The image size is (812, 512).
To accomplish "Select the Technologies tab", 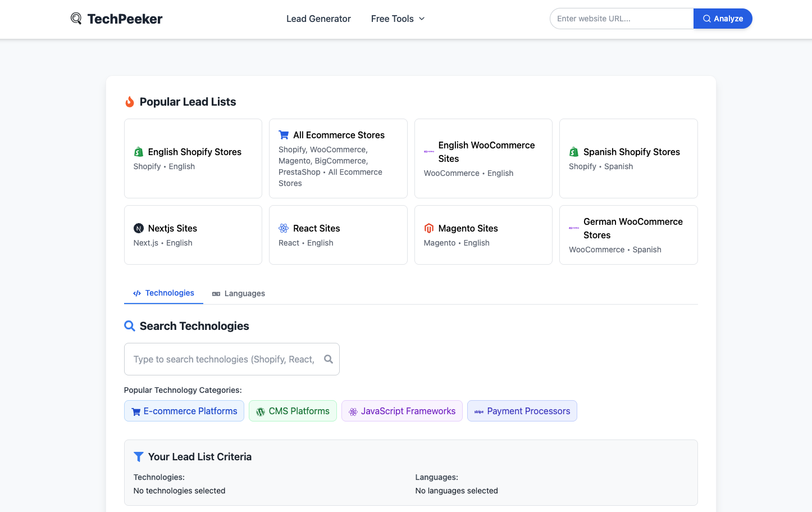I will [x=163, y=293].
